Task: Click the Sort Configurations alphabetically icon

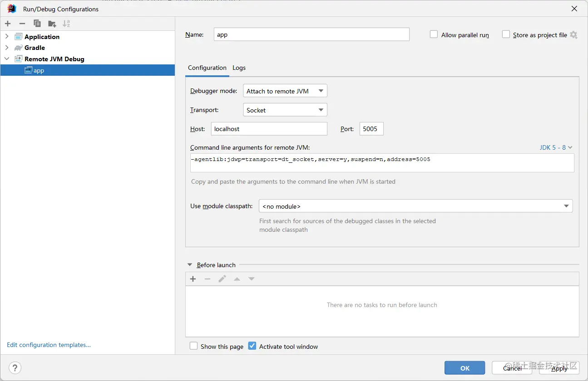Action: [66, 24]
